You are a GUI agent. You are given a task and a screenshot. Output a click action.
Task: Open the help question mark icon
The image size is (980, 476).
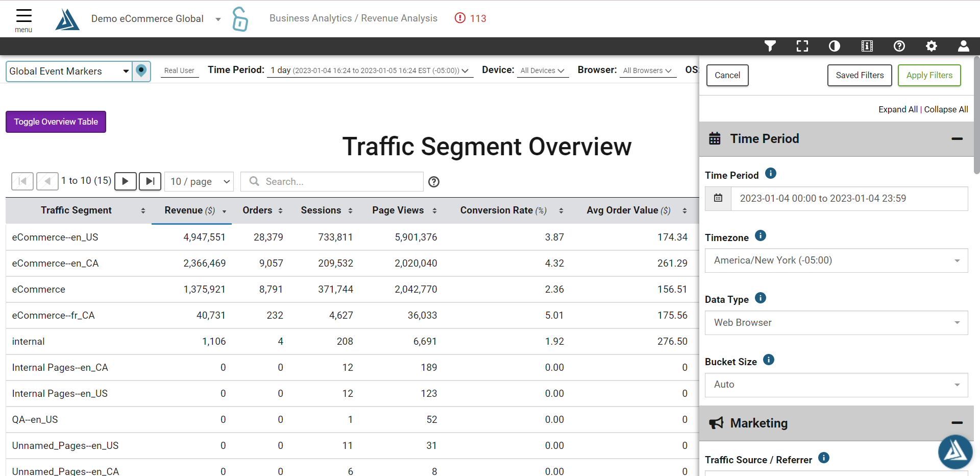click(899, 46)
